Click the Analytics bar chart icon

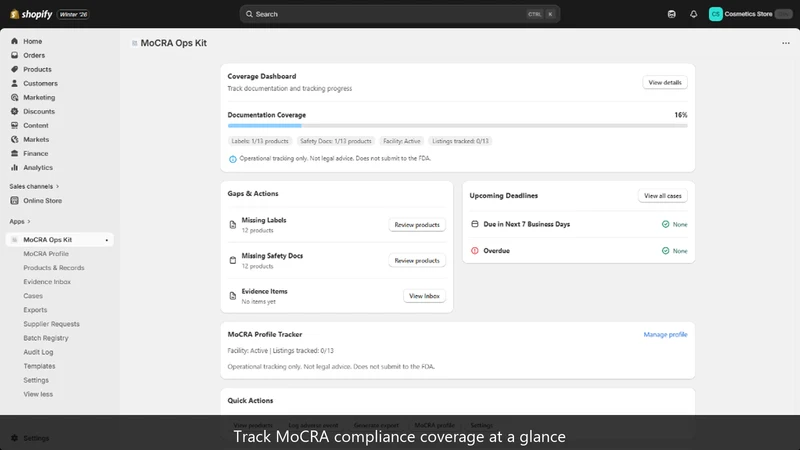14,167
